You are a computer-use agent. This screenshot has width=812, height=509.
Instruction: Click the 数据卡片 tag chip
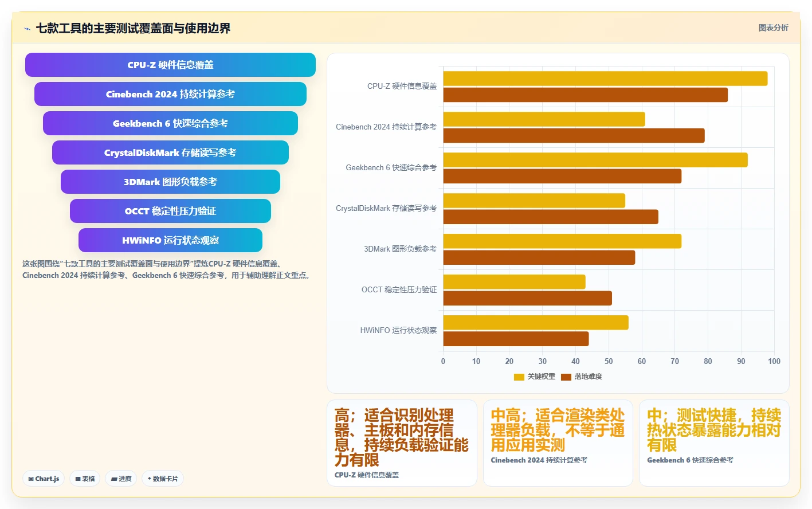163,479
